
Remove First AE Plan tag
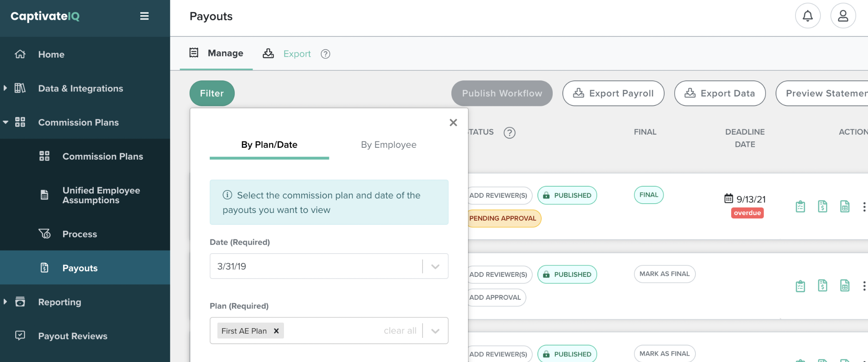[276, 331]
